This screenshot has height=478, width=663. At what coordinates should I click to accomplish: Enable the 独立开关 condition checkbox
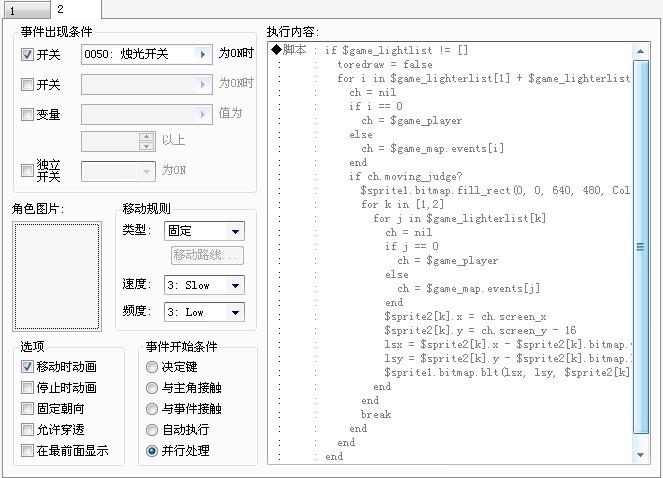[x=27, y=170]
